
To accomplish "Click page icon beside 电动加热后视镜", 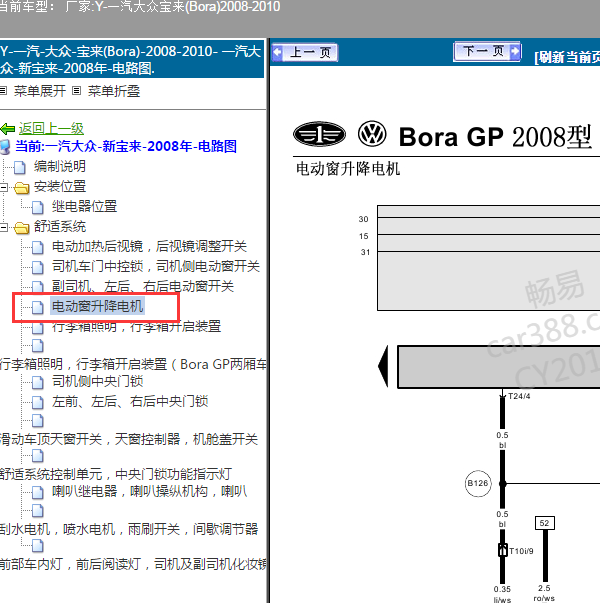I will [x=38, y=247].
